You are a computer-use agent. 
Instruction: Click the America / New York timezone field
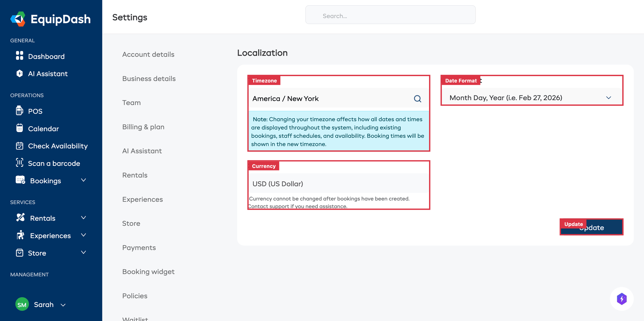(x=338, y=98)
